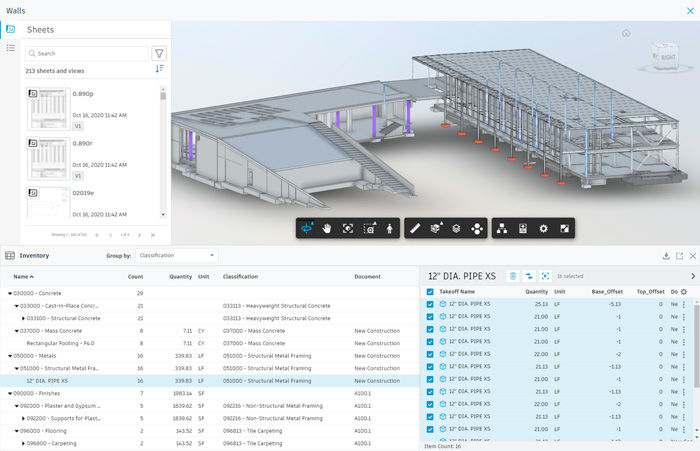
Task: Switch to the list view sidebar tab
Action: (11, 48)
